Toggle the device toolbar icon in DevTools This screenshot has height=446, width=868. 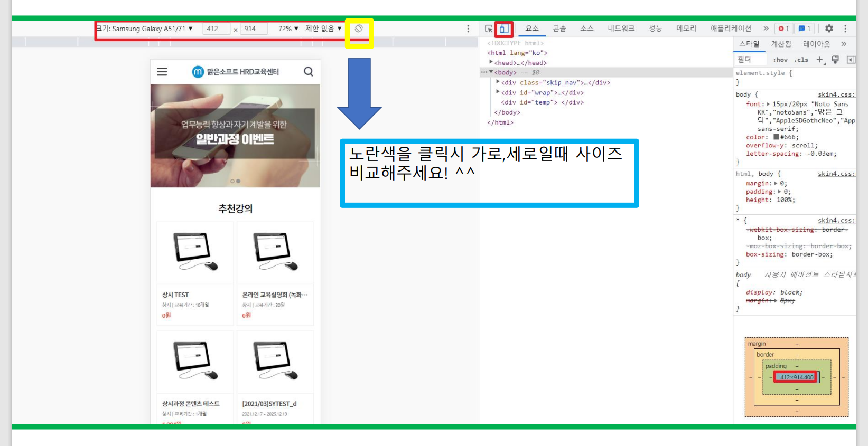504,29
